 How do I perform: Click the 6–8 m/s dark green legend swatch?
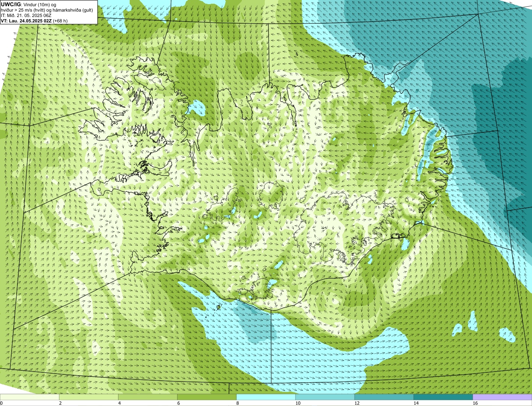click(x=207, y=397)
